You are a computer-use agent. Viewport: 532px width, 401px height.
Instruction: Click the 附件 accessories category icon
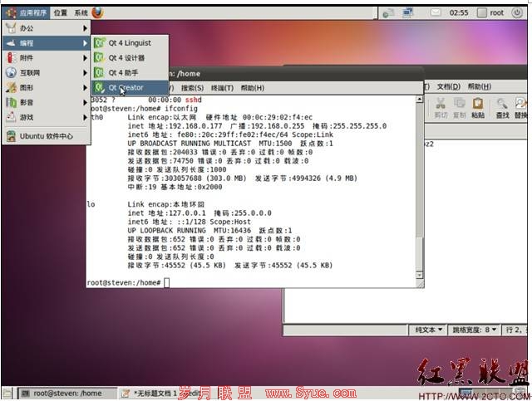pos(11,58)
